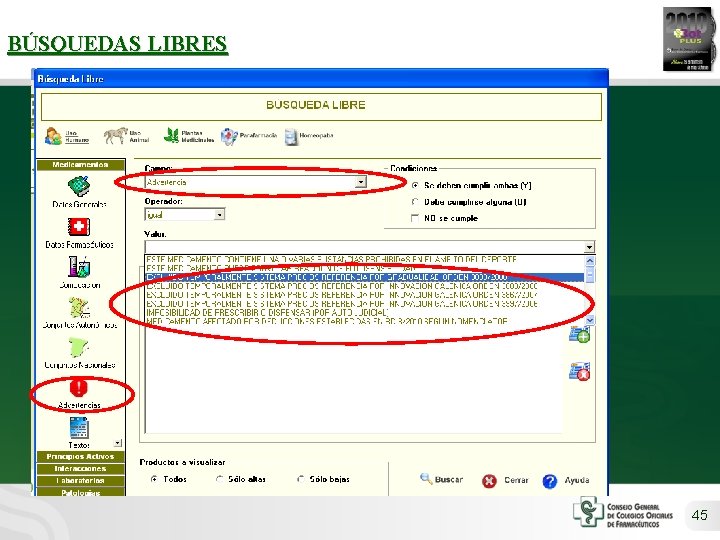Select 'Debe cumplirse alguna (O)' option
Viewport: 720px width, 540px height.
pyautogui.click(x=416, y=202)
